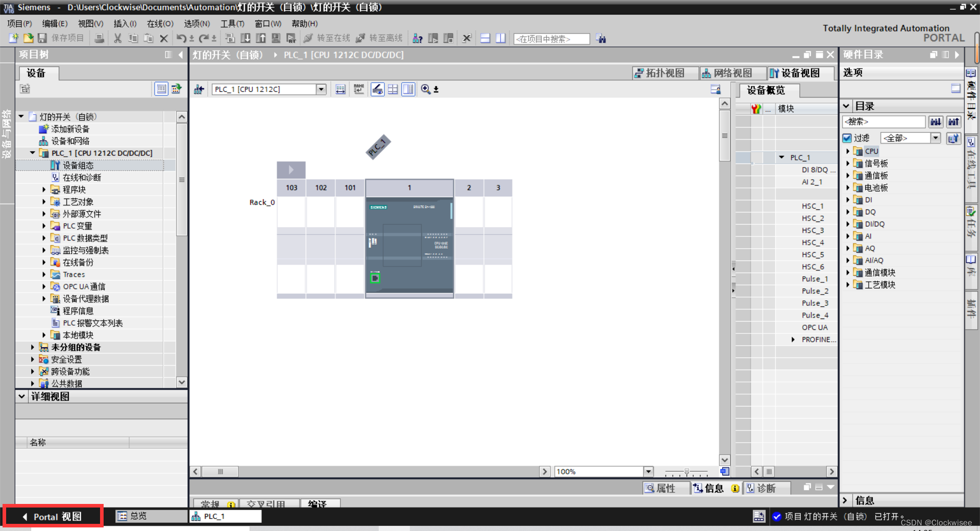Viewport: 980px width, 531px height.
Task: Collapse the 详细视图 panel
Action: [21, 396]
